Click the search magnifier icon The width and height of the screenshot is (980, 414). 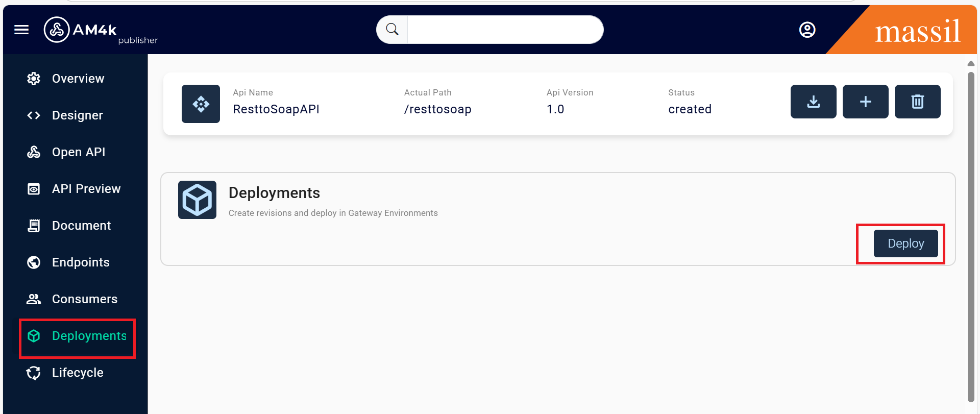392,30
